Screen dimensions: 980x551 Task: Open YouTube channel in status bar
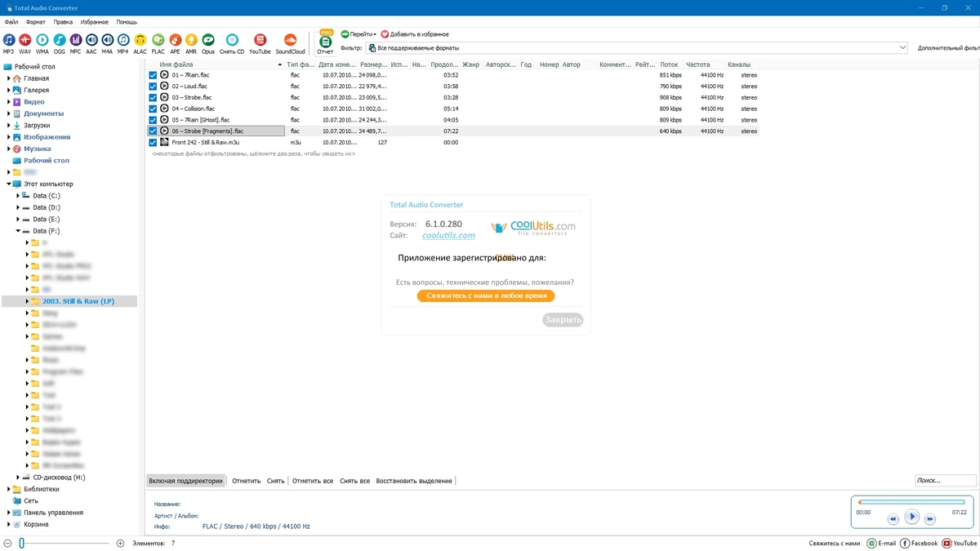coord(959,543)
